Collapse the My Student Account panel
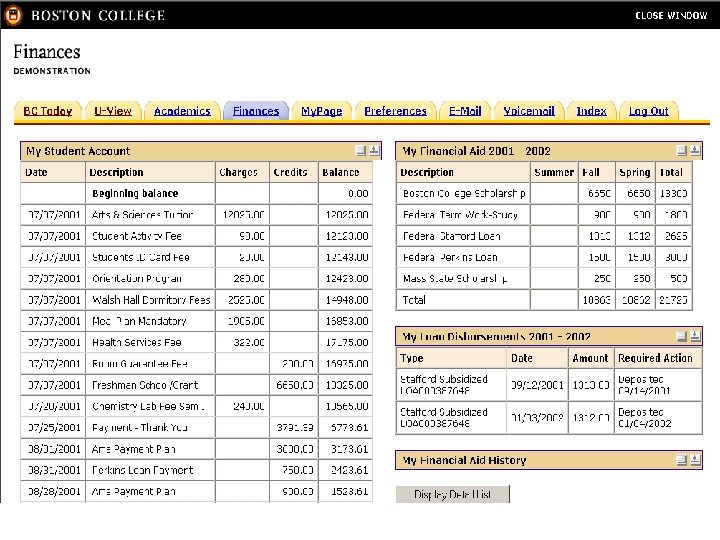720x540 pixels. pos(374,151)
